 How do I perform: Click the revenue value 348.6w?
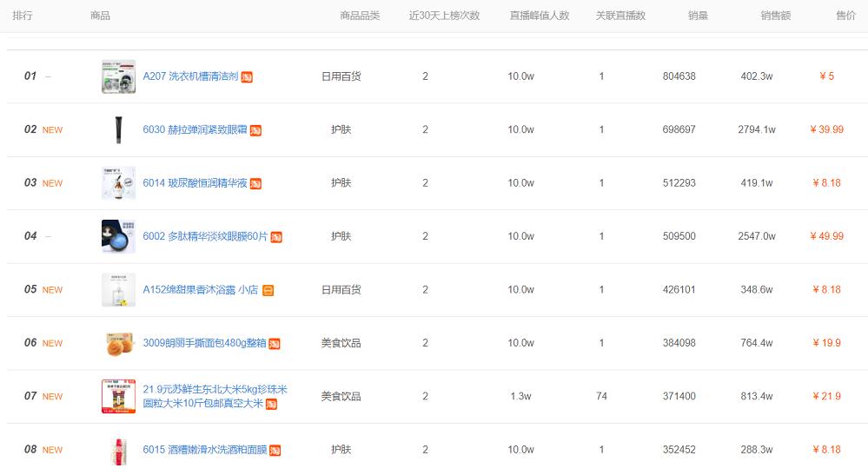click(757, 290)
